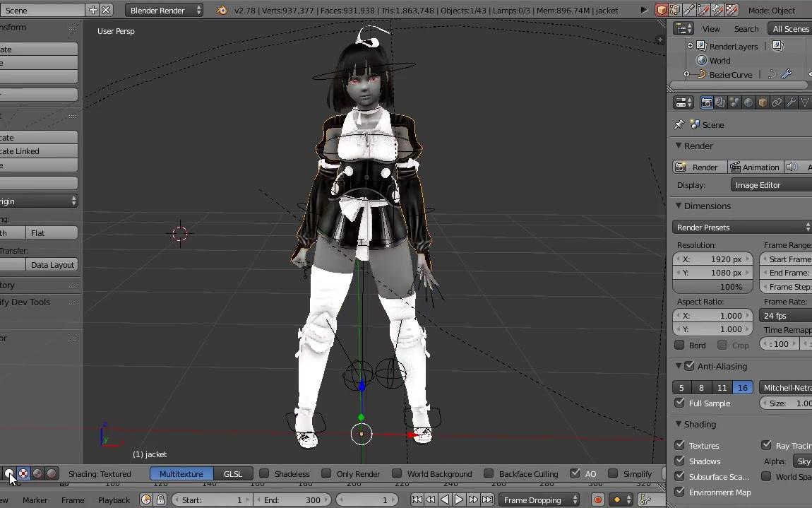Click the Data Layout button

pyautogui.click(x=52, y=264)
